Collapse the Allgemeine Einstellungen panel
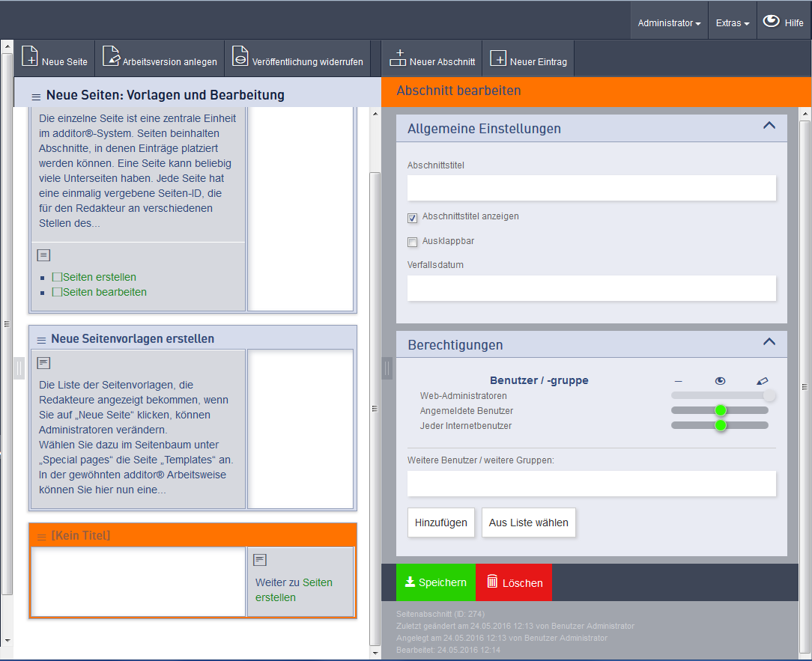 769,126
